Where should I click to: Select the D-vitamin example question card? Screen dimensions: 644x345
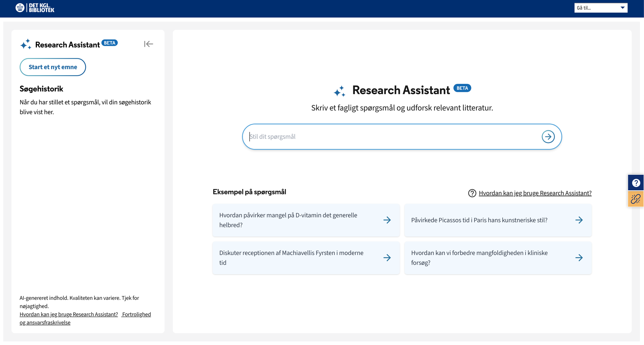(x=306, y=220)
